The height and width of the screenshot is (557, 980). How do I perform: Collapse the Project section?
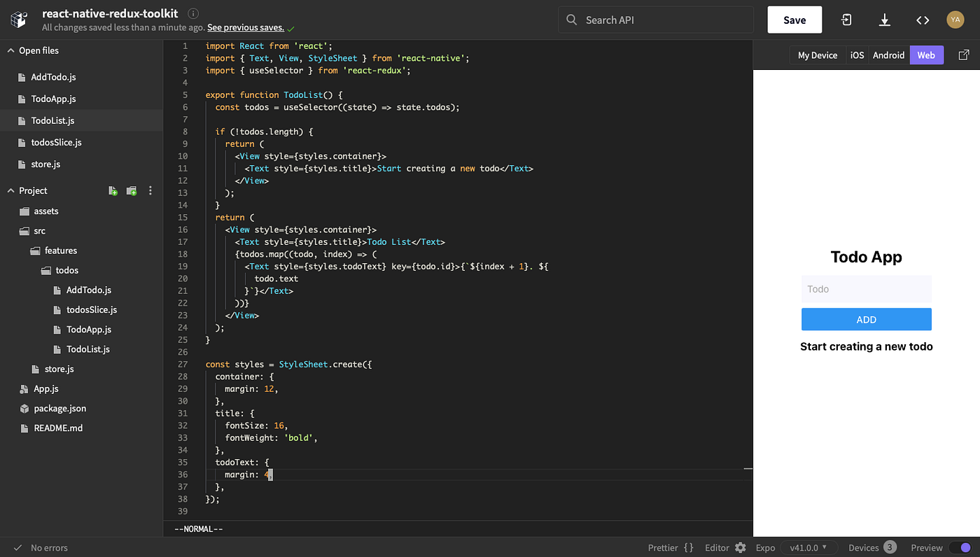(10, 190)
